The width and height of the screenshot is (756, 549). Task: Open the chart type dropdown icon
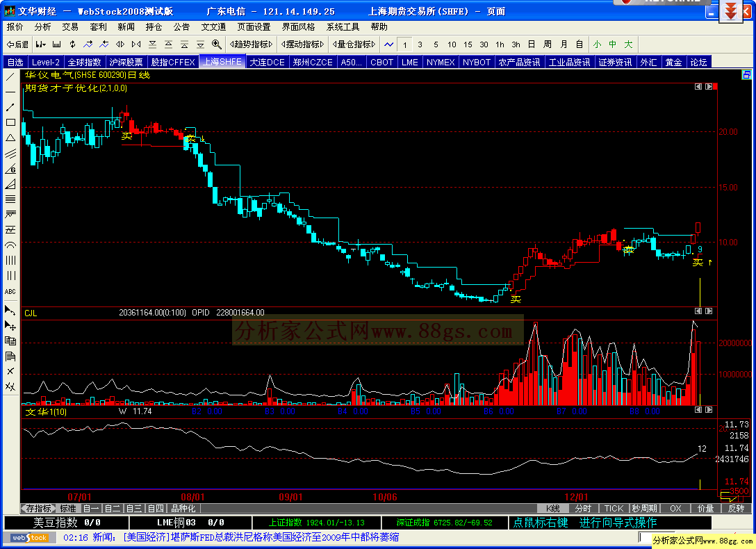tap(40, 44)
